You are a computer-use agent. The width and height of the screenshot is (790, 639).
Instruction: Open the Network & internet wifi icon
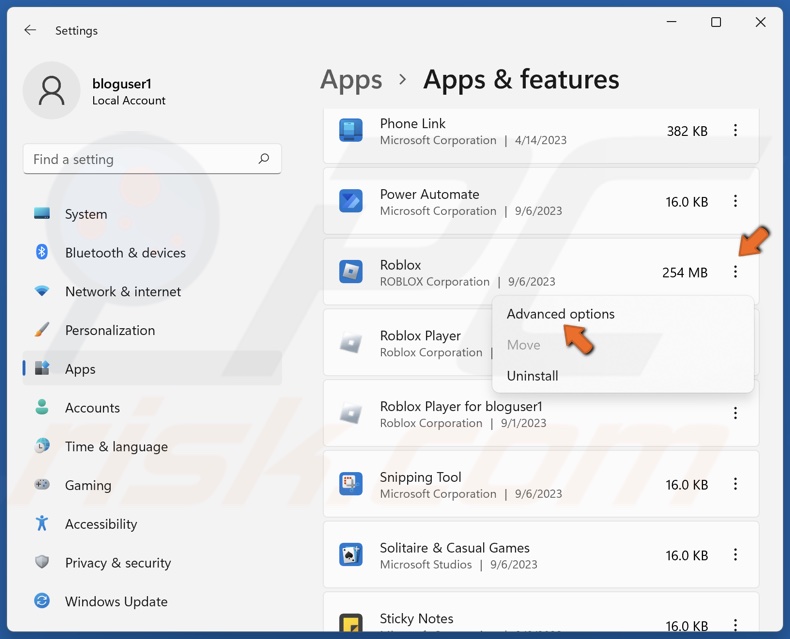point(42,291)
